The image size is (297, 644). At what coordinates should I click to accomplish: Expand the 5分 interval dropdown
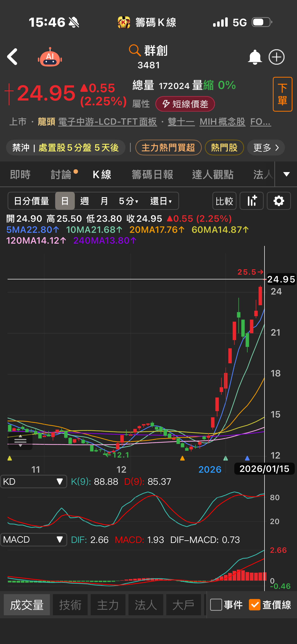pyautogui.click(x=128, y=201)
